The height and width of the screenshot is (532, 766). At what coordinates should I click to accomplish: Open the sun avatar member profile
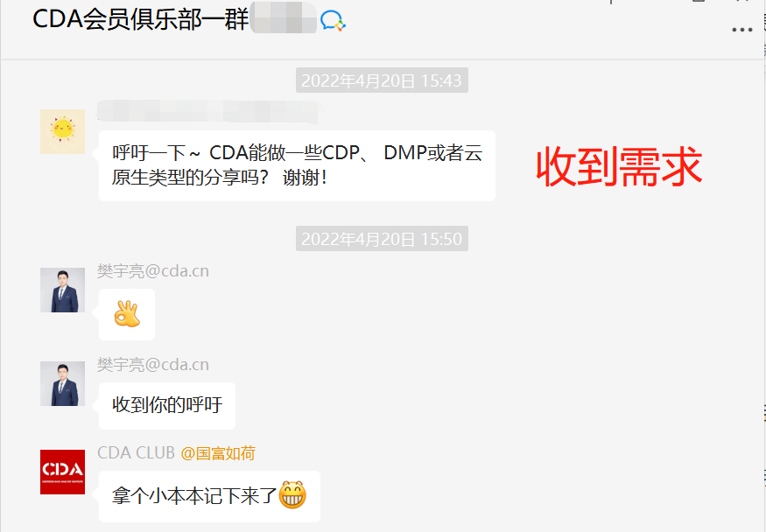[x=62, y=132]
